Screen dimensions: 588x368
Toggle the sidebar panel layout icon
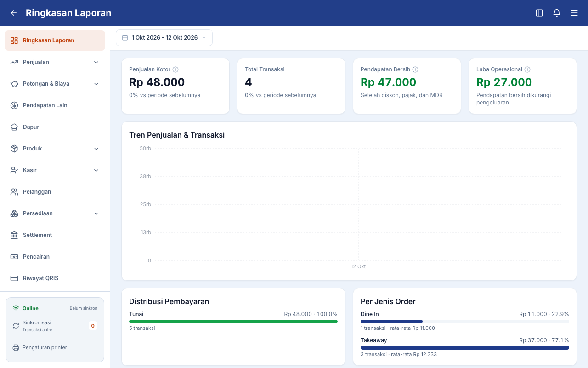[539, 13]
